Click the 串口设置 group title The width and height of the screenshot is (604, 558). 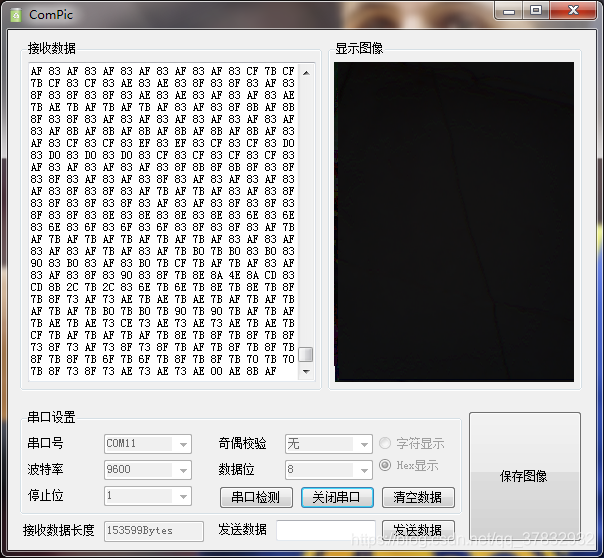tap(51, 417)
